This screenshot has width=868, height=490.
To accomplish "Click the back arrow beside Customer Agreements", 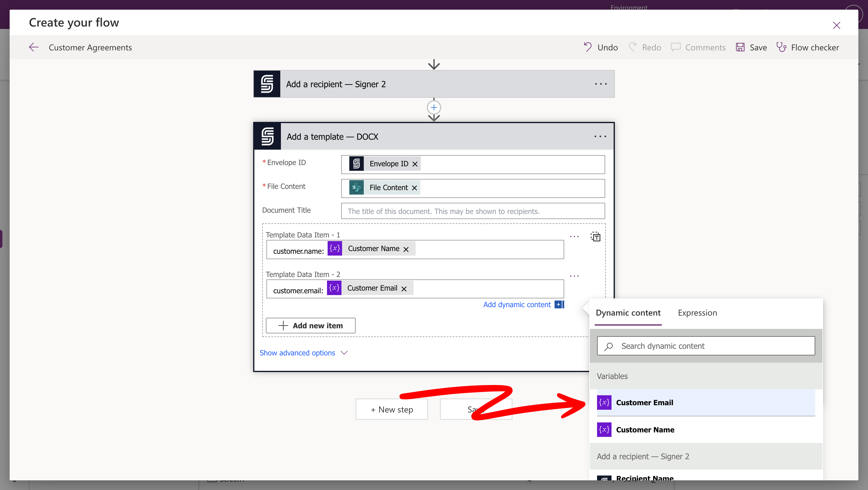I will (34, 47).
